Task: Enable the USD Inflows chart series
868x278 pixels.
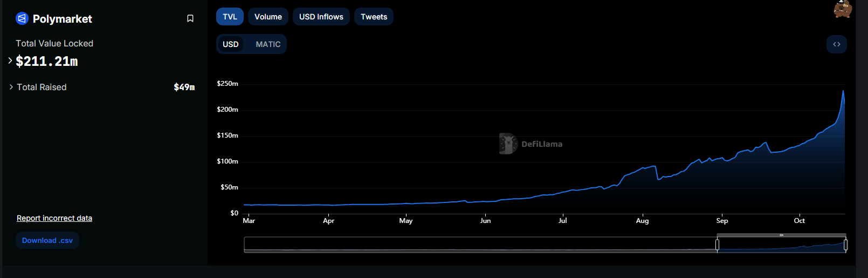Action: pyautogui.click(x=321, y=17)
